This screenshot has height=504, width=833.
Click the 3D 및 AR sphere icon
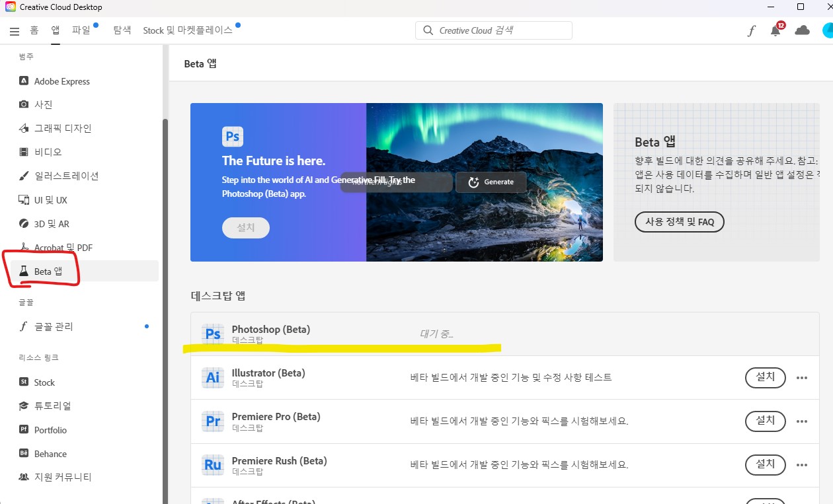pos(24,224)
